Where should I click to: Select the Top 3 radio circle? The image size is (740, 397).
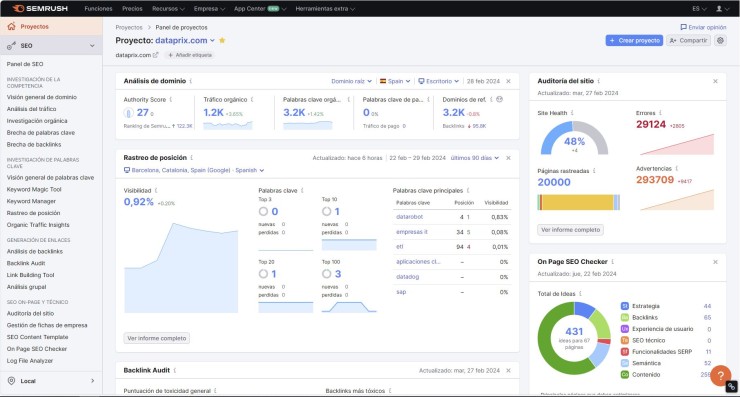[x=263, y=211]
